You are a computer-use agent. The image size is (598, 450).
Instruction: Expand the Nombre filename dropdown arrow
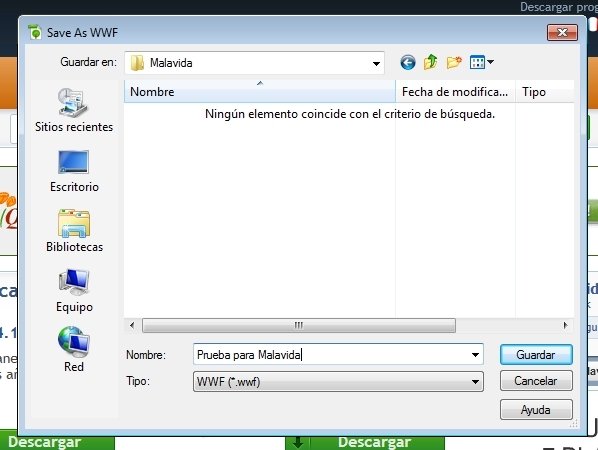475,355
